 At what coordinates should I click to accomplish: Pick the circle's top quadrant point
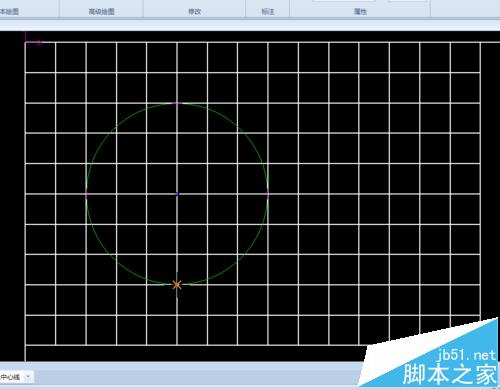pos(177,103)
